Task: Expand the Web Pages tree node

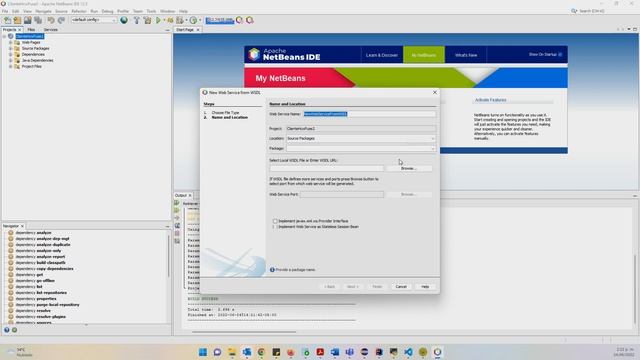Action: click(x=11, y=42)
